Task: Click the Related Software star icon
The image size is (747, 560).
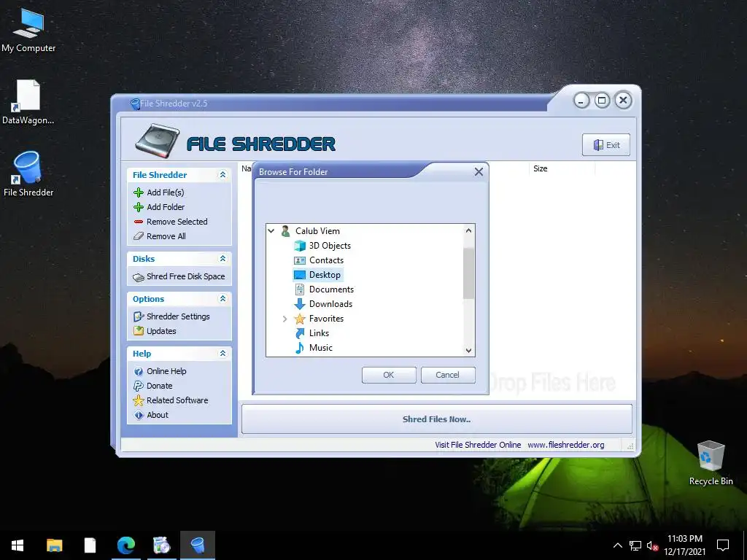Action: 138,400
